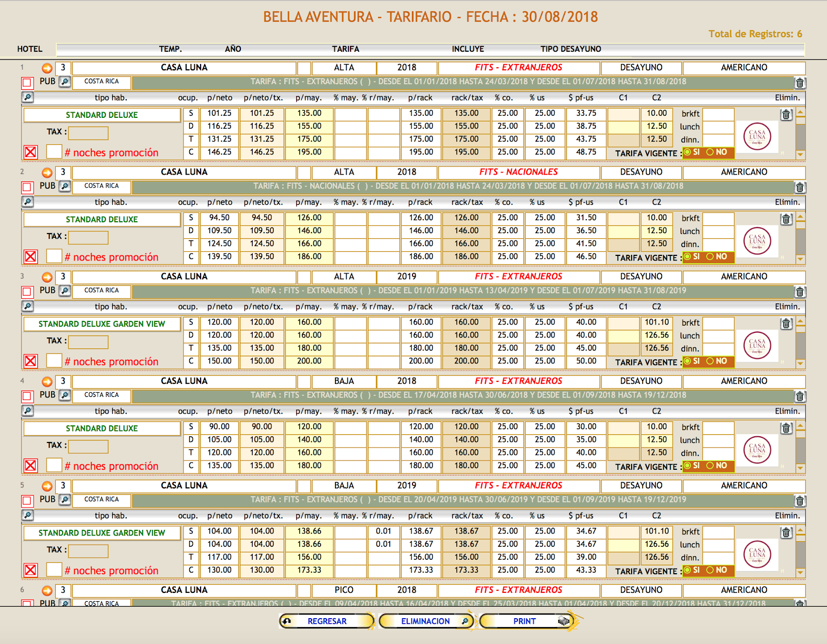Click the magnifier beside 'tipo hab.' in record 4
This screenshot has height=644, width=827.
point(28,410)
